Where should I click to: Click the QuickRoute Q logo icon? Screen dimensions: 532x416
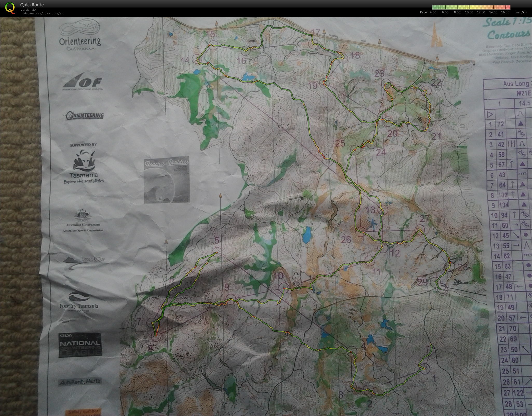tap(10, 8)
